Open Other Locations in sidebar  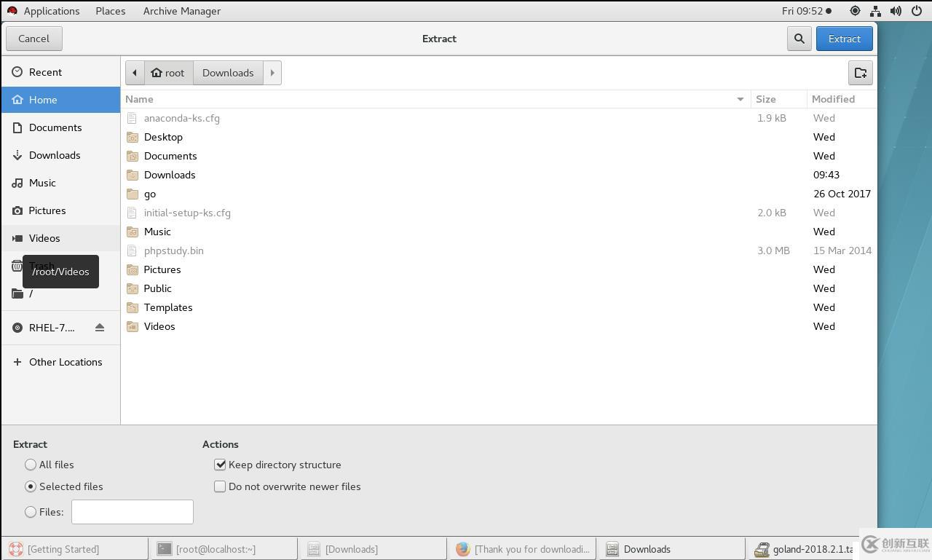coord(60,362)
